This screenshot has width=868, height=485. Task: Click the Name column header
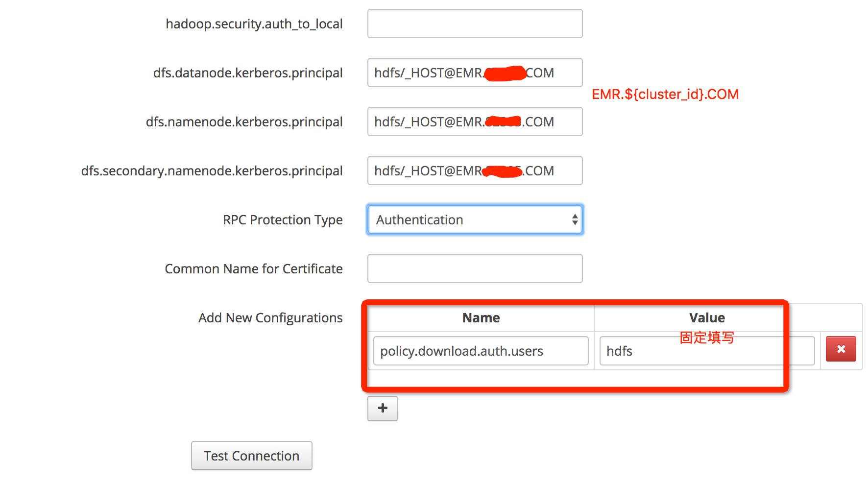click(481, 318)
